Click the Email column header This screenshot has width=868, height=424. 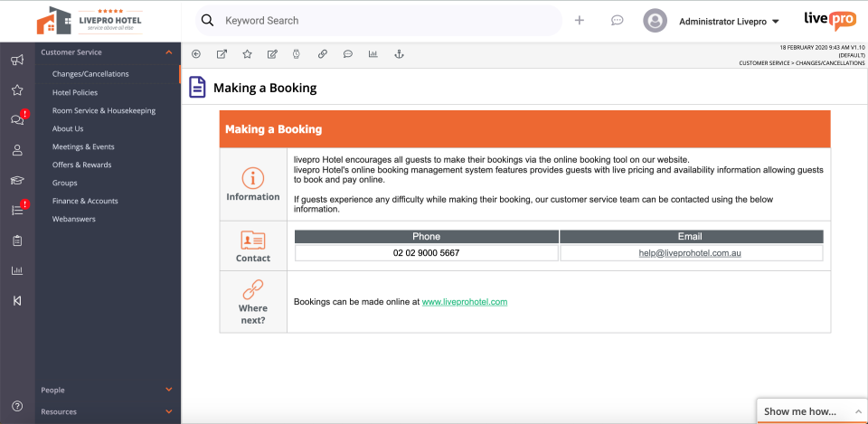click(690, 236)
